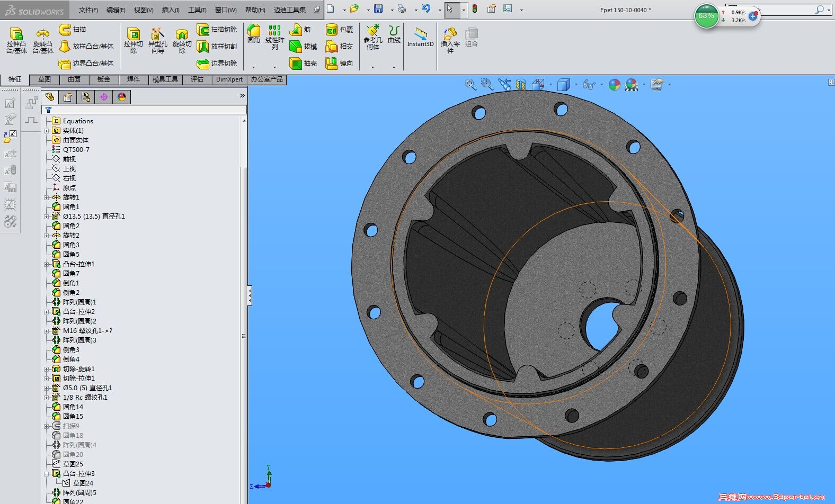Open the Linear Pattern (线性阵列) dropdown arrow

pos(274,67)
